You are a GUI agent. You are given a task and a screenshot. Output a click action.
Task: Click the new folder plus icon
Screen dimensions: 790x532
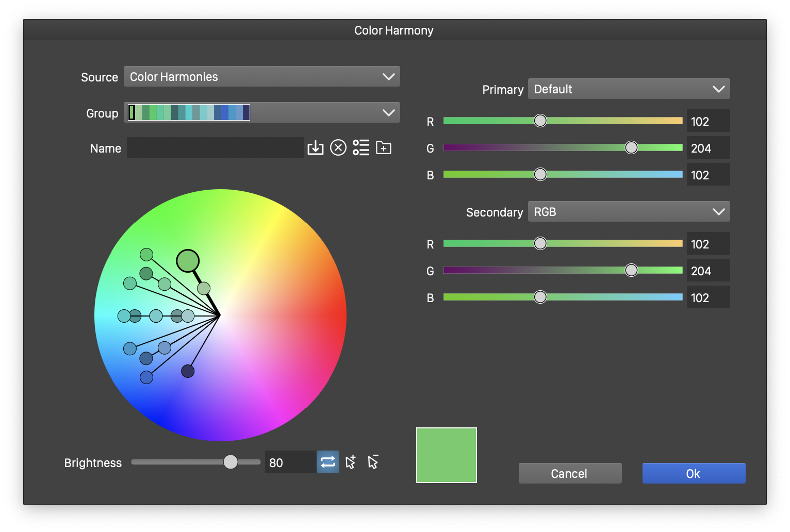[x=384, y=148]
